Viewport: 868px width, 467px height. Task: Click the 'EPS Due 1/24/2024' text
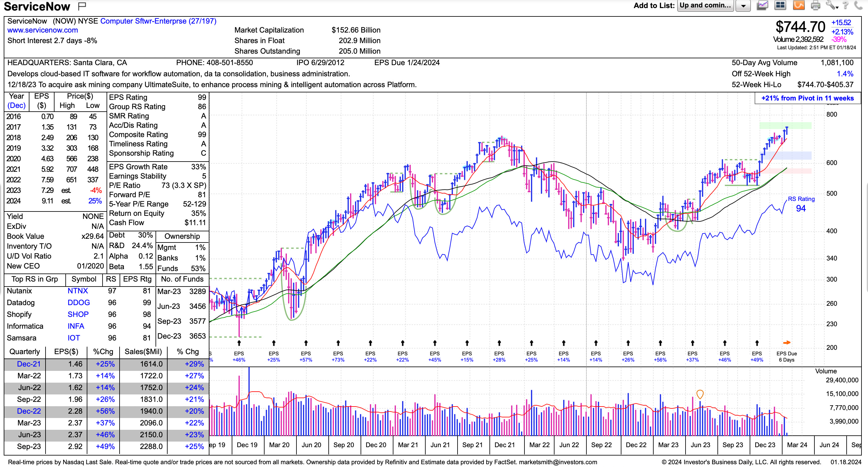[407, 62]
